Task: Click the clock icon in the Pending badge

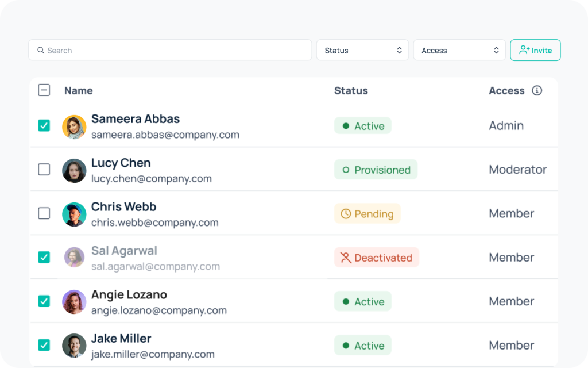Action: coord(346,214)
